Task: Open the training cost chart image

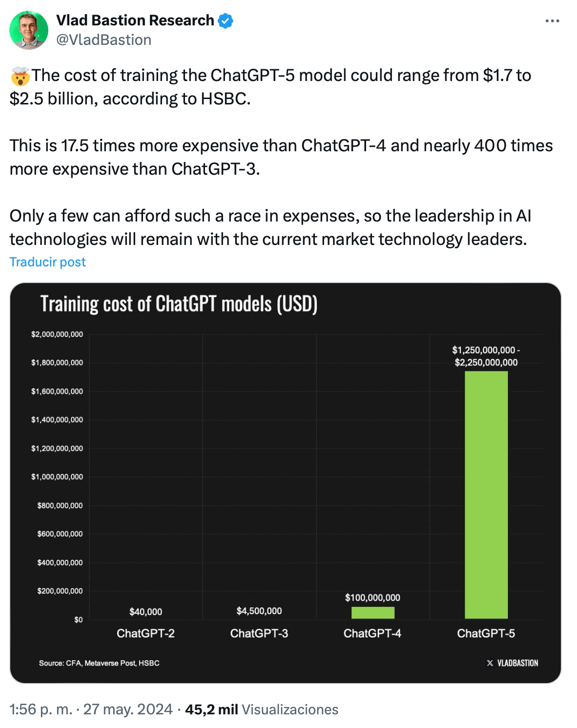Action: click(x=286, y=483)
